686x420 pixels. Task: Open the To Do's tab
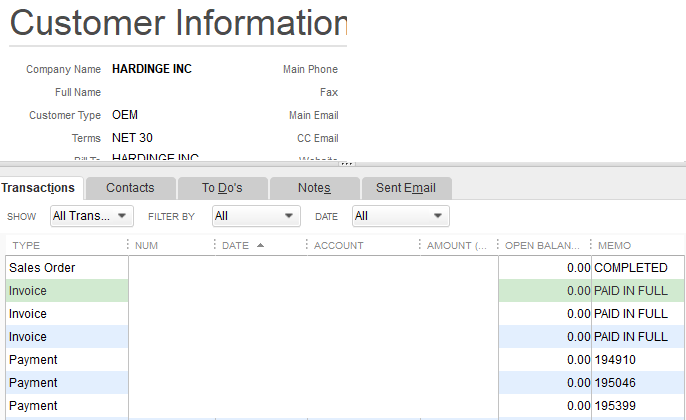pos(222,188)
